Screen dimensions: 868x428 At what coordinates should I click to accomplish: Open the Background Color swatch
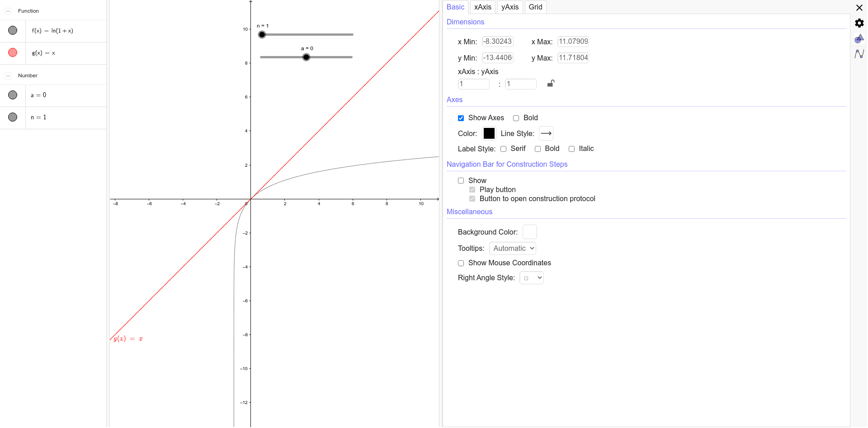530,232
